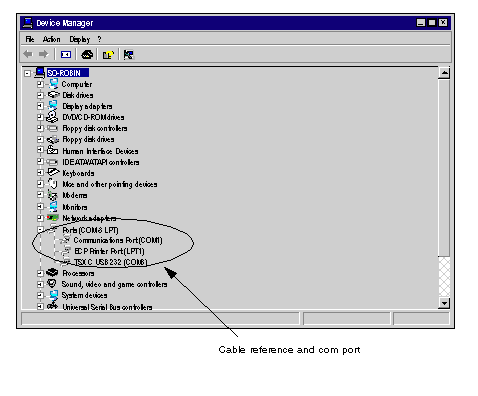
Task: Click the Human Interface Devices icon
Action: pos(52,150)
